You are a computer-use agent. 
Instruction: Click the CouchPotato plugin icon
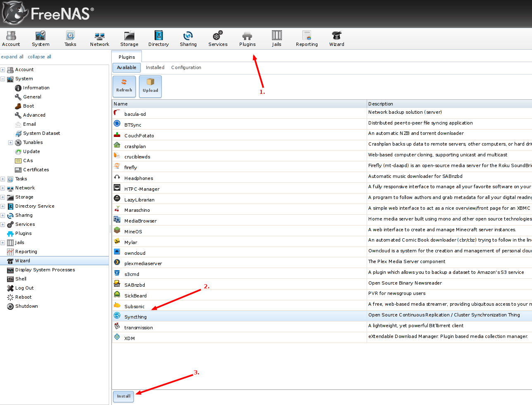point(117,134)
